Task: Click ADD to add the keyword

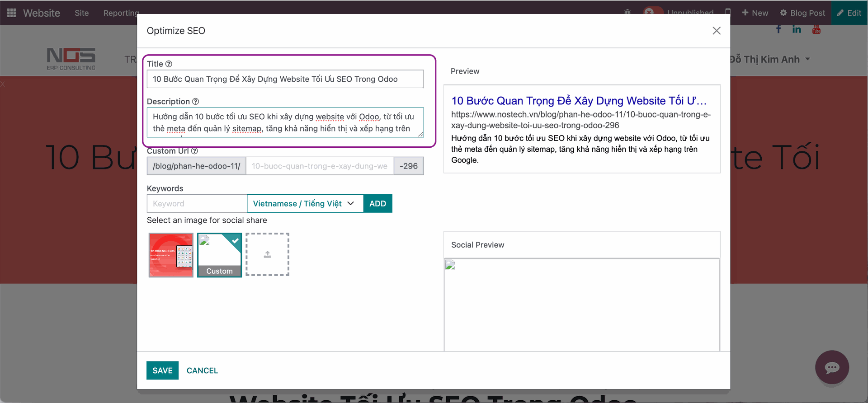Action: tap(377, 203)
